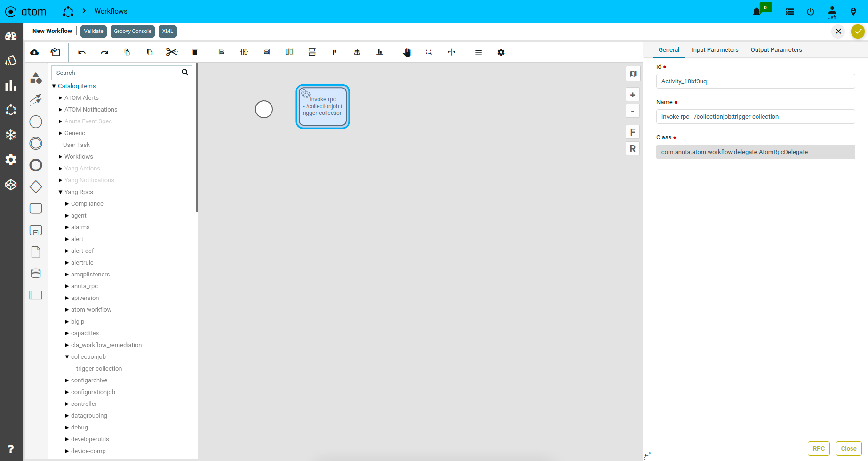Select the pool participant palette shape
The height and width of the screenshot is (461, 868).
pyautogui.click(x=36, y=295)
